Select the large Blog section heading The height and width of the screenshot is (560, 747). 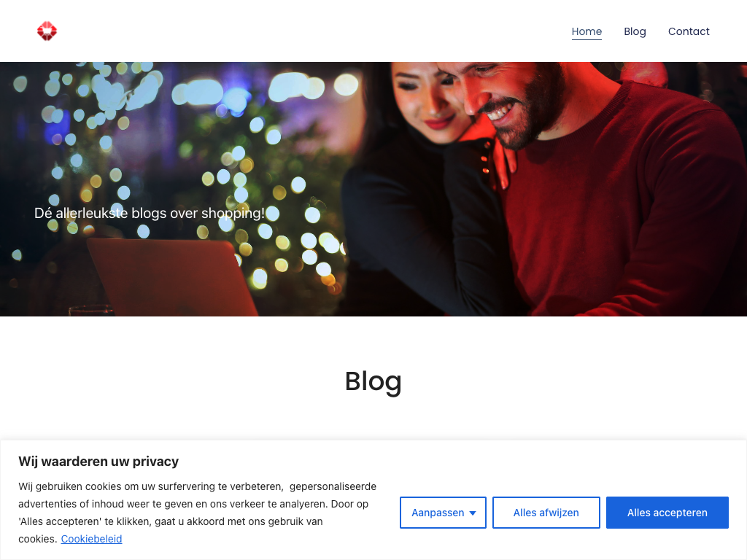373,381
